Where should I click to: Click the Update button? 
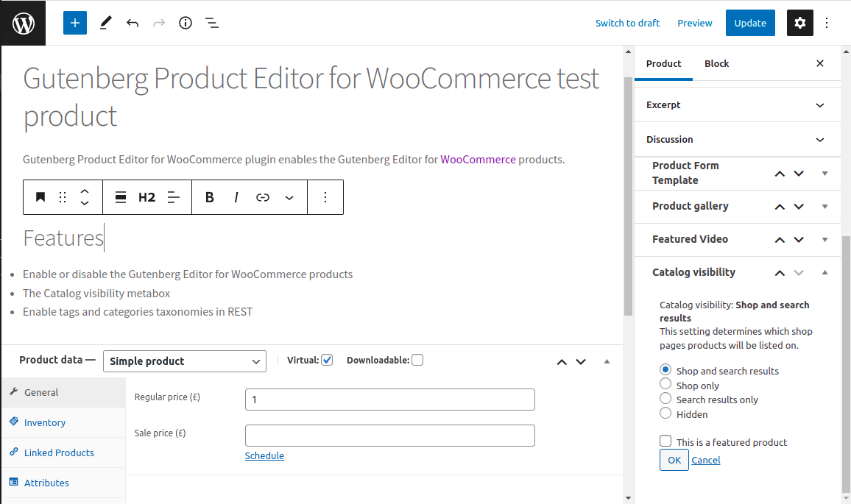(x=750, y=23)
